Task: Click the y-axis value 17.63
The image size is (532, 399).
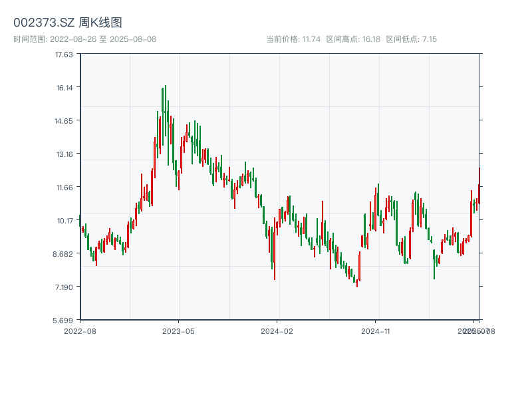Action: click(x=64, y=55)
